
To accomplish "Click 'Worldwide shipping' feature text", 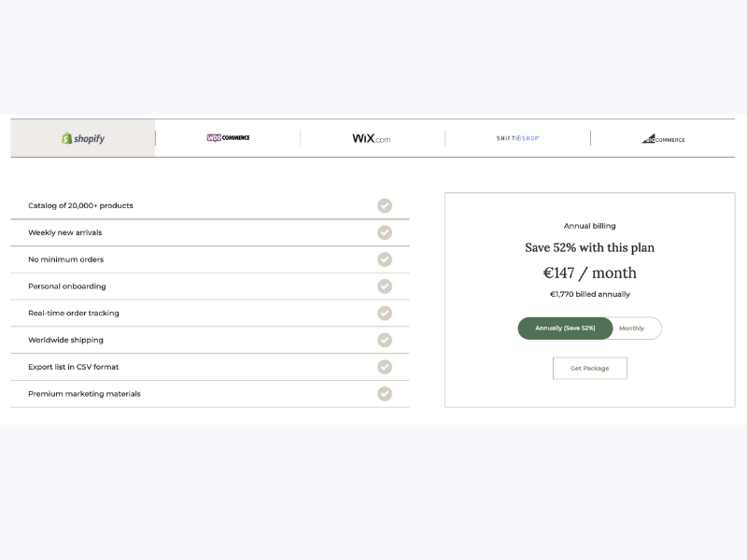I will point(65,340).
